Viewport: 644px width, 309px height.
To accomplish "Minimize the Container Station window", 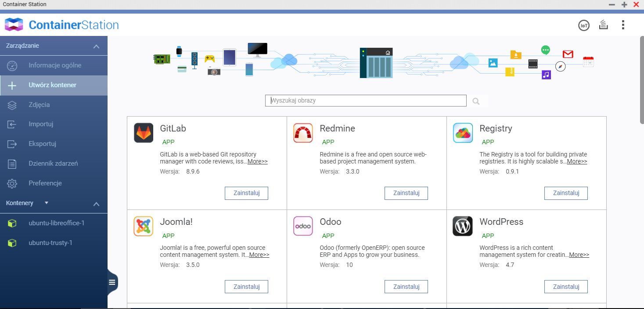I will click(612, 4).
